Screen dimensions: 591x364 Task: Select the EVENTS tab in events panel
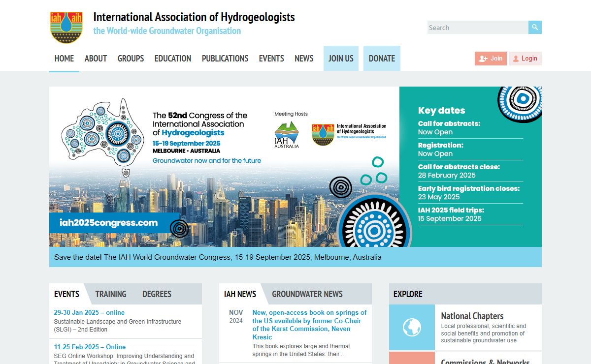coord(66,294)
